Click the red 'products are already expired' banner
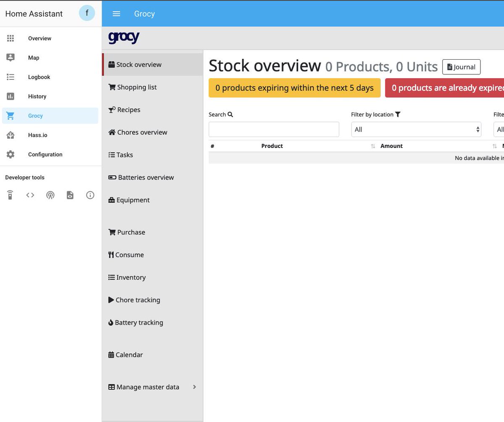Image resolution: width=504 pixels, height=422 pixels. pyautogui.click(x=444, y=88)
